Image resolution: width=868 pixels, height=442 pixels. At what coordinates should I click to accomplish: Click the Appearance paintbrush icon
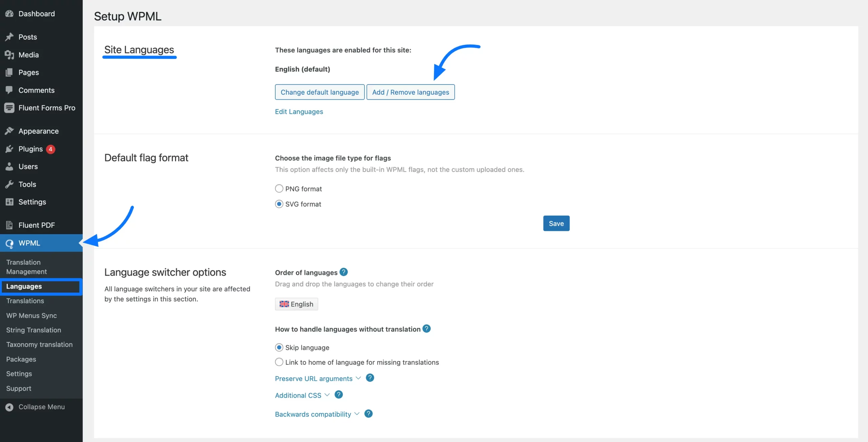click(9, 131)
